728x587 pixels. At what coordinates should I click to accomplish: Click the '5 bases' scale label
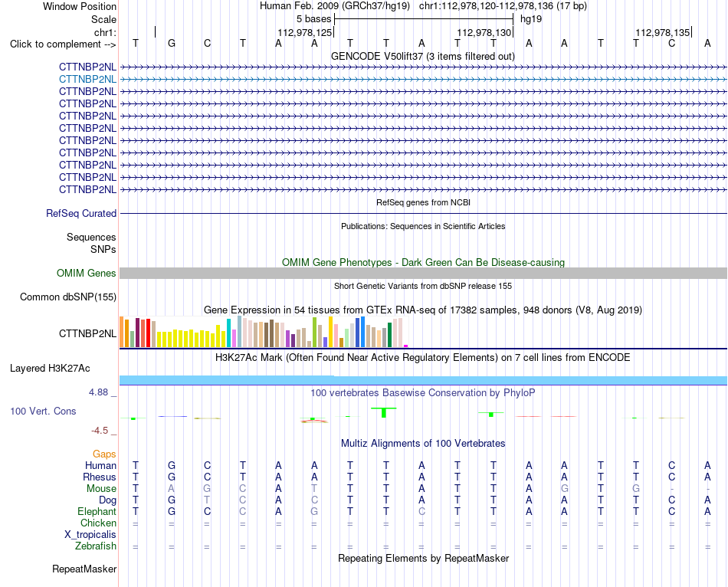click(314, 19)
